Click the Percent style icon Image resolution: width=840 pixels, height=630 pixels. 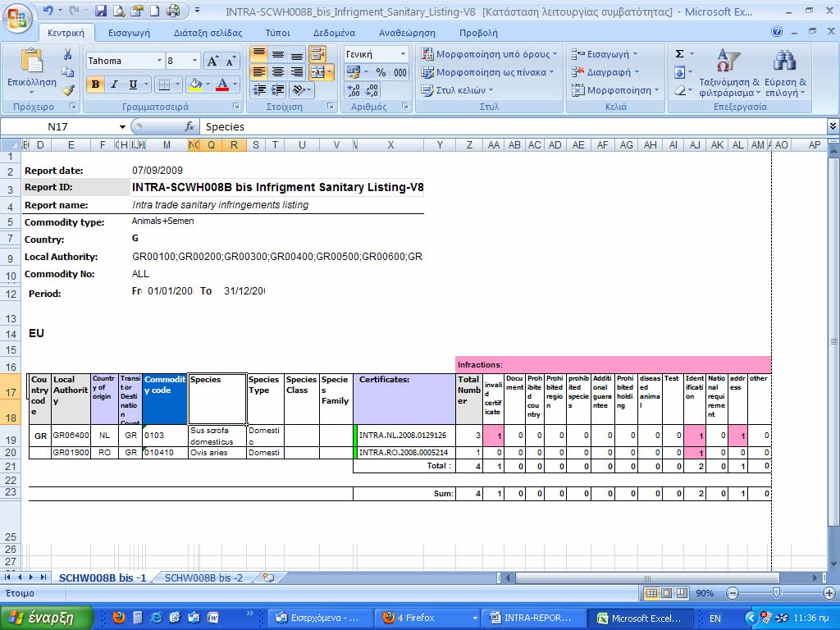point(381,72)
